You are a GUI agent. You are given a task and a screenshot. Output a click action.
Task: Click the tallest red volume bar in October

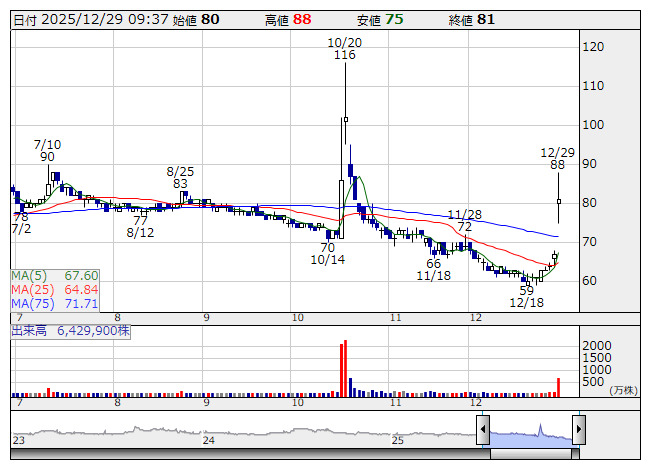pyautogui.click(x=346, y=368)
